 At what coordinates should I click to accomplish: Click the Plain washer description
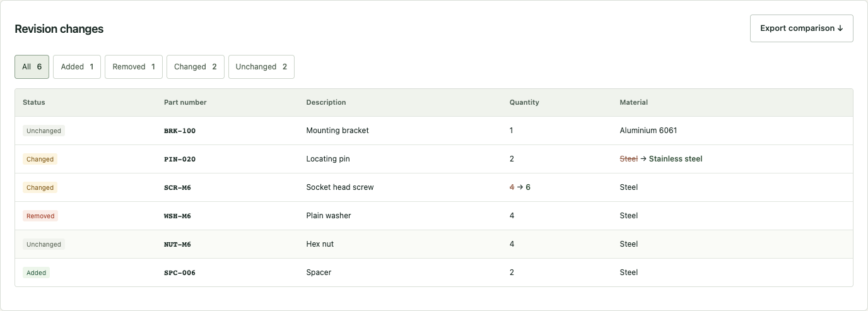(x=329, y=216)
